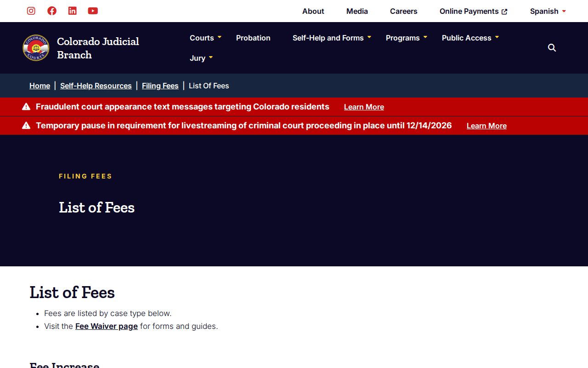Click the temporary livestreaming pause alert text
The width and height of the screenshot is (588, 368).
point(244,126)
